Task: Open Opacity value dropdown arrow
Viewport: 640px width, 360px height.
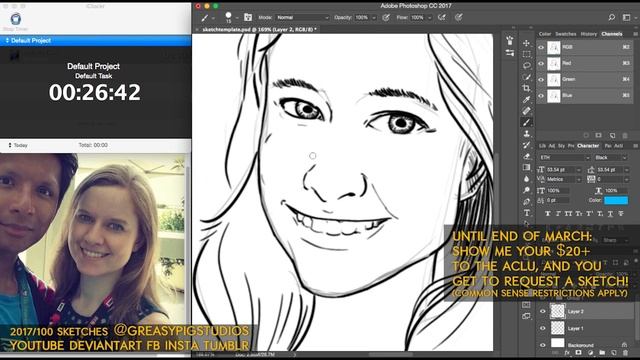Action: 374,18
